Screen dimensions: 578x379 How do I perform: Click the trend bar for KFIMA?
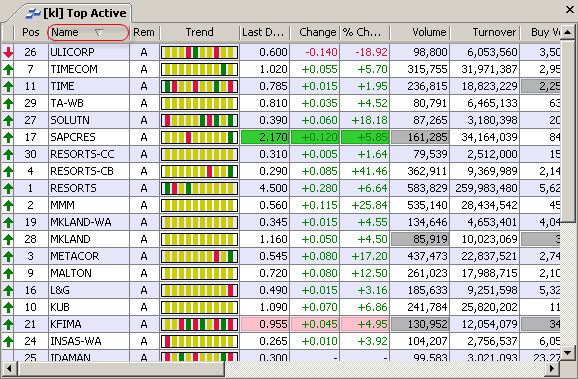(199, 324)
